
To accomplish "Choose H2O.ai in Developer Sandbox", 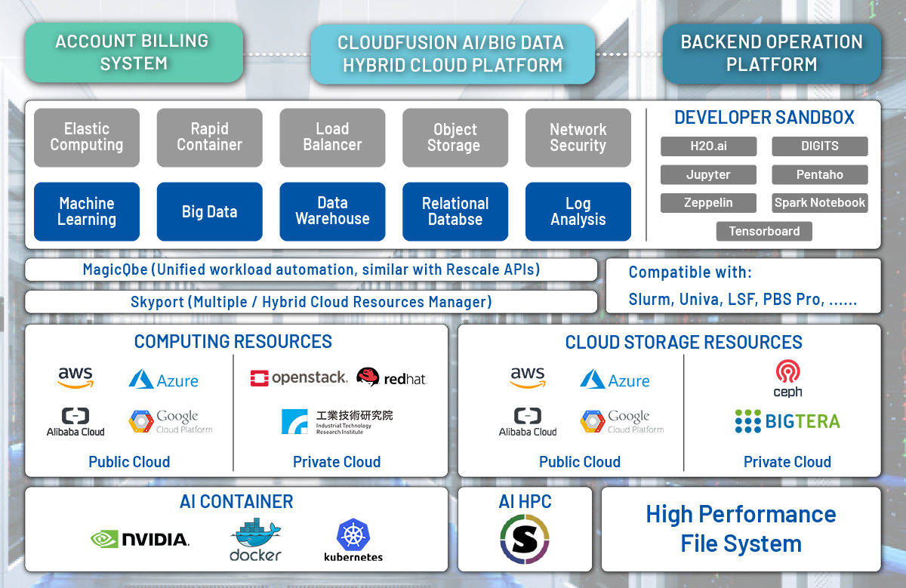I will click(x=708, y=146).
